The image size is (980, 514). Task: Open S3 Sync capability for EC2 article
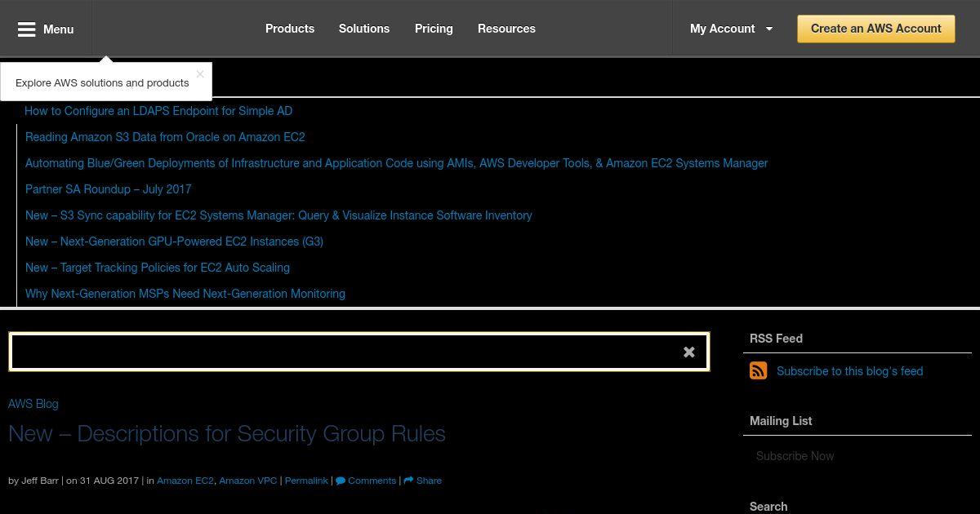click(x=278, y=215)
